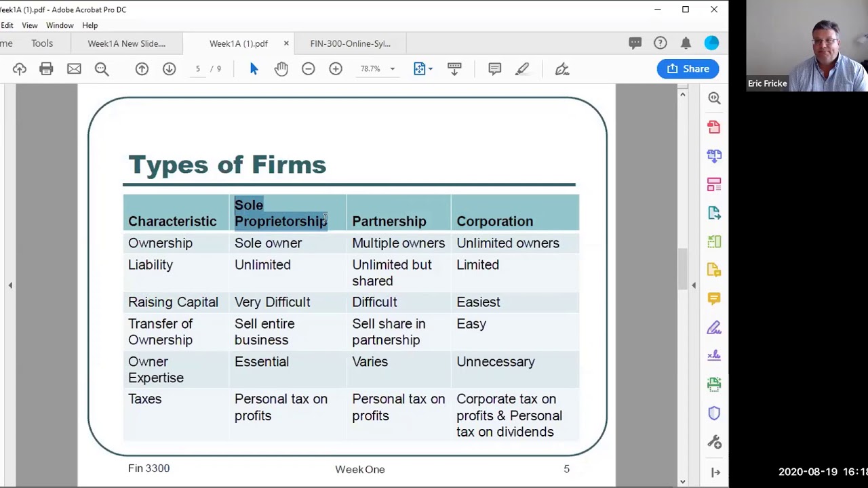Open the find text magnifier icon
The image size is (868, 488).
click(102, 68)
